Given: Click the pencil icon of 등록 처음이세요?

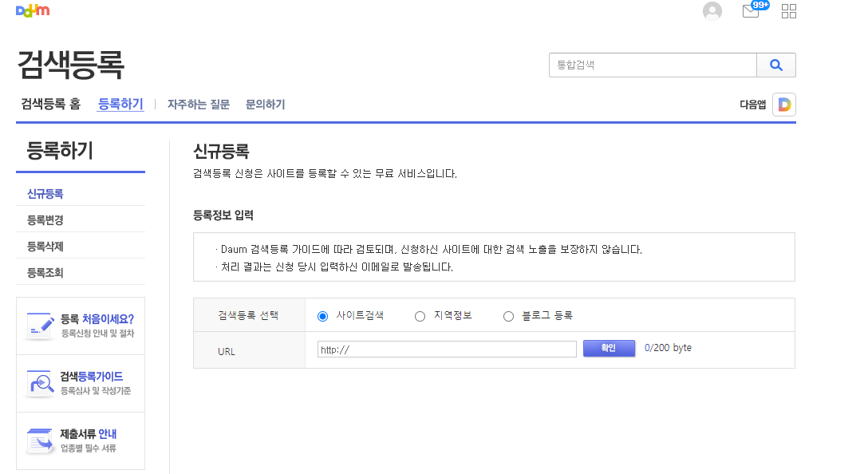Looking at the screenshot, I should pos(41,326).
